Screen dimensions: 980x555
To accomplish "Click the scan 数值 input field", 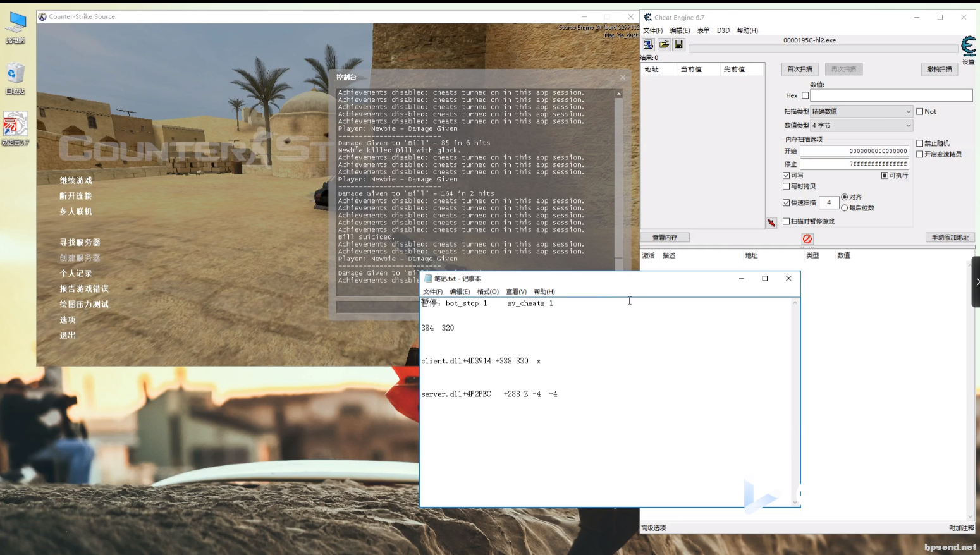I will point(891,95).
